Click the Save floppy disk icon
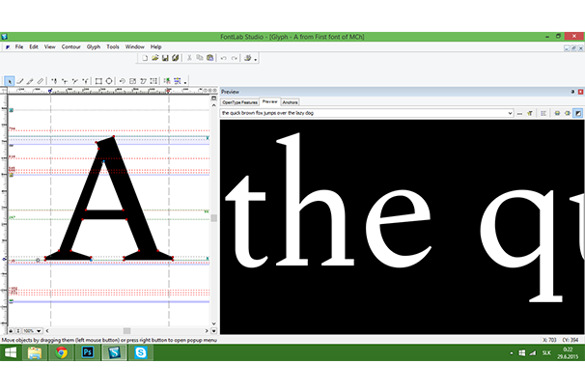This screenshot has width=585, height=392. click(165, 58)
